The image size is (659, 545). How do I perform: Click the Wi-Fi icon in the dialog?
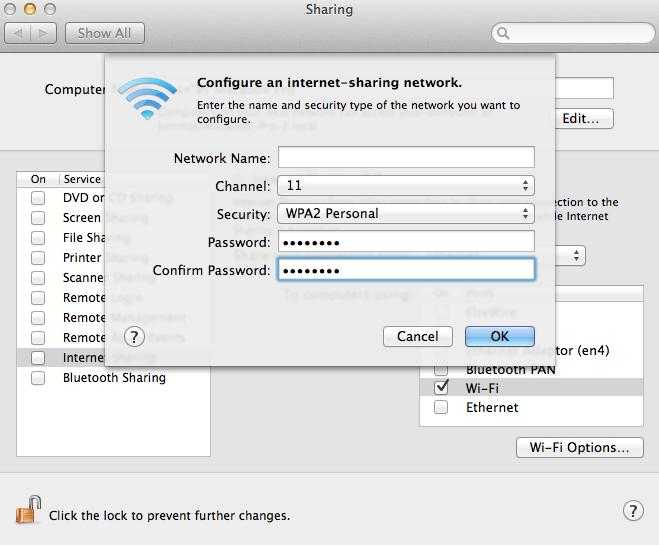click(x=147, y=98)
